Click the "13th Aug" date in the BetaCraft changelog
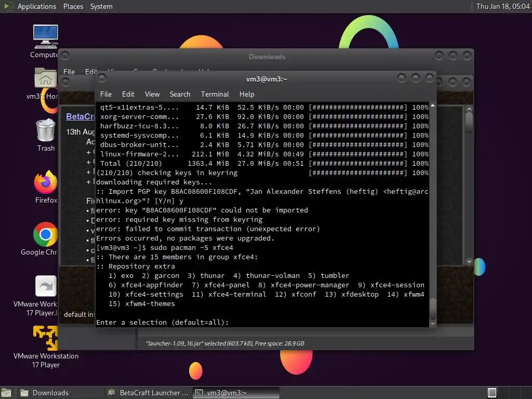The image size is (532, 399). click(81, 131)
